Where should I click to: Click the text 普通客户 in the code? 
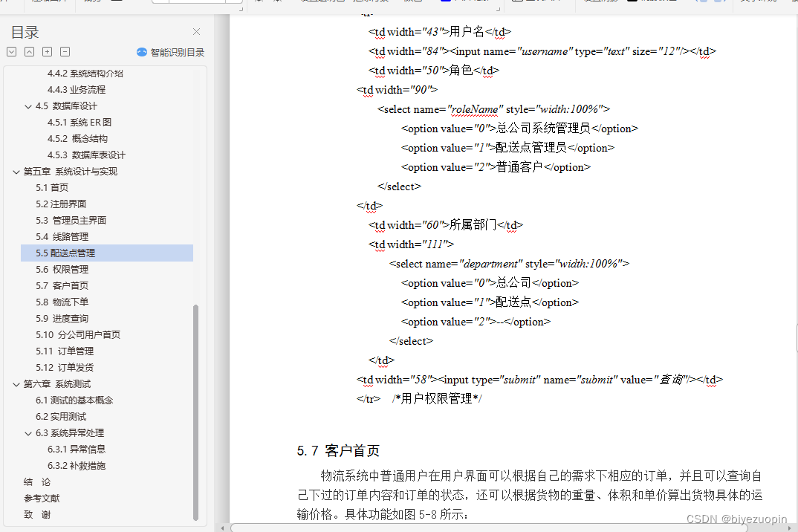coord(519,167)
